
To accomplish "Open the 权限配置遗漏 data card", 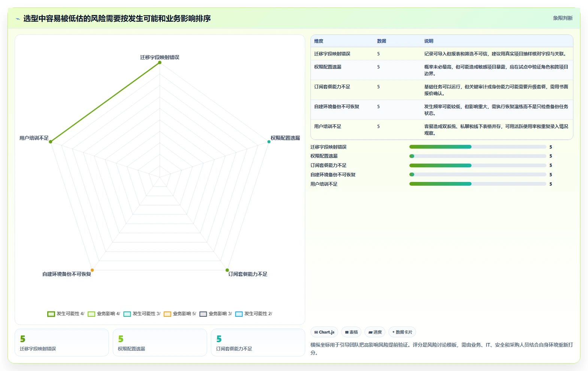I will pos(160,343).
